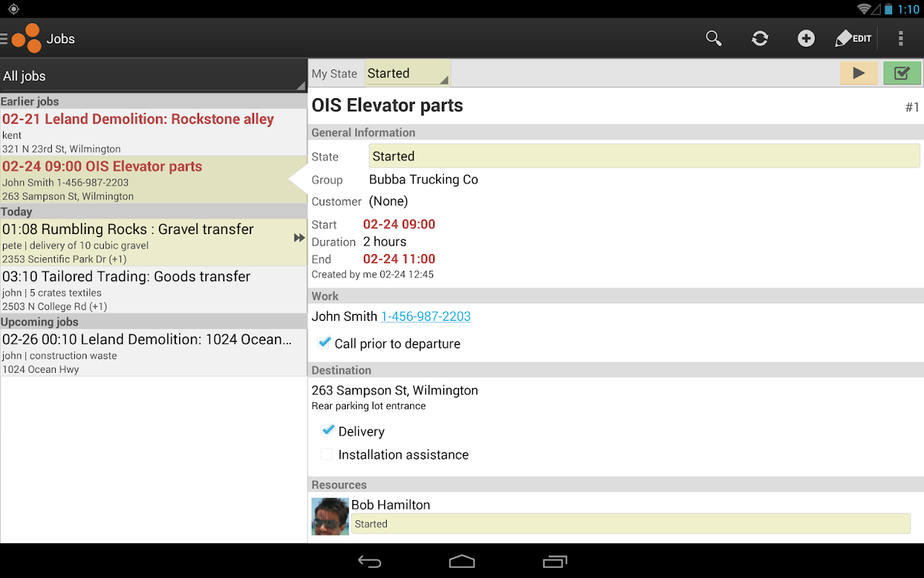Open the navigation drawer hamburger icon
This screenshot has width=924, height=578.
pos(4,39)
